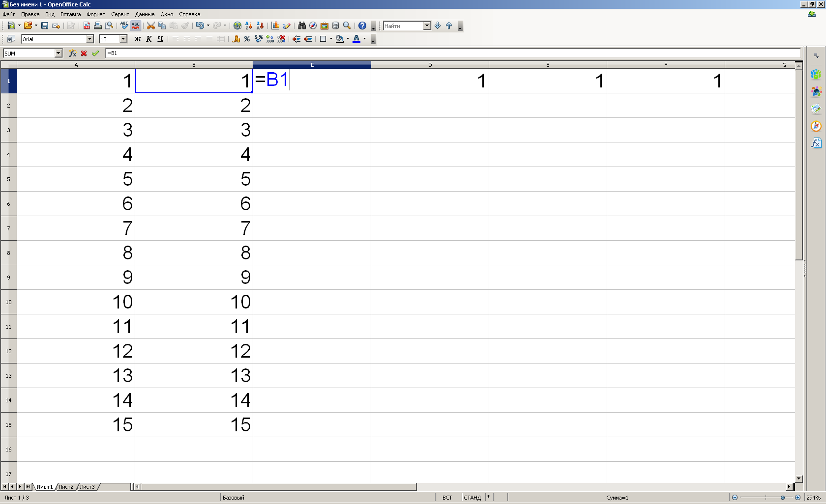Expand the background color dropdown arrow
The image size is (826, 504).
point(348,39)
